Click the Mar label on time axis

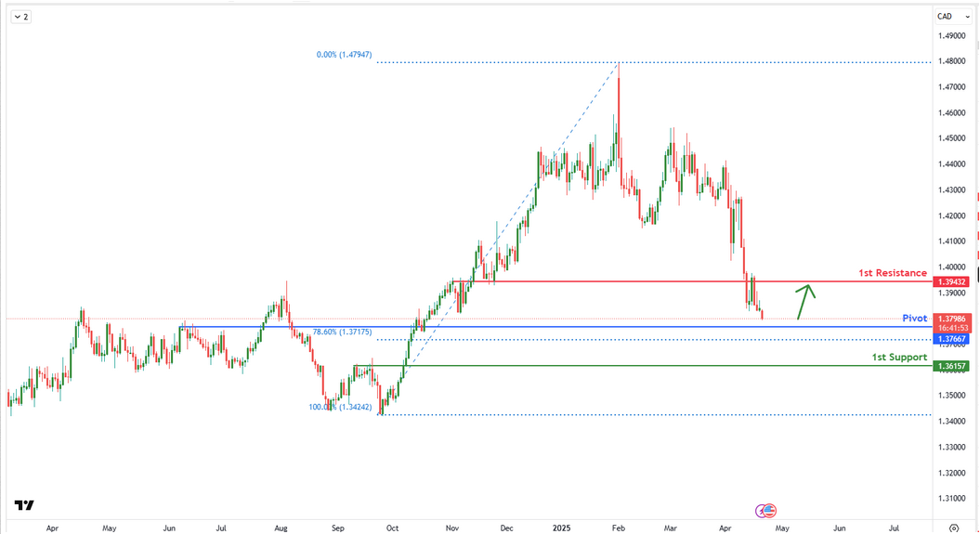(670, 528)
